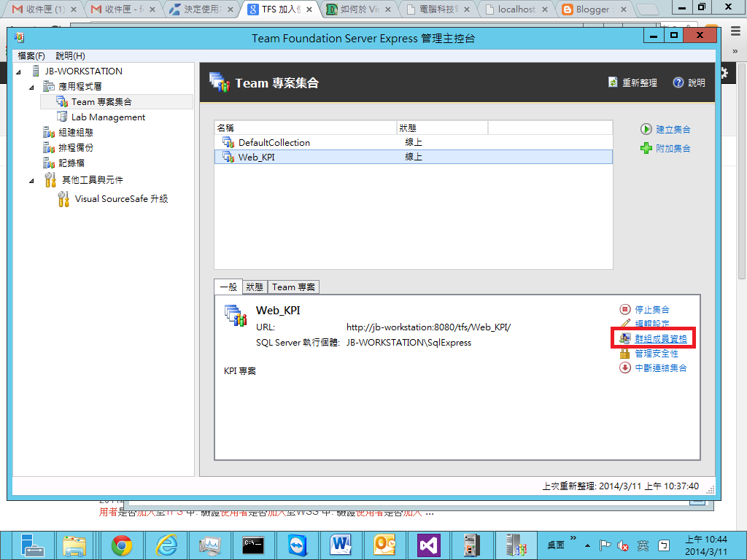Click the Lab Management tree icon
747x560 pixels.
62,117
